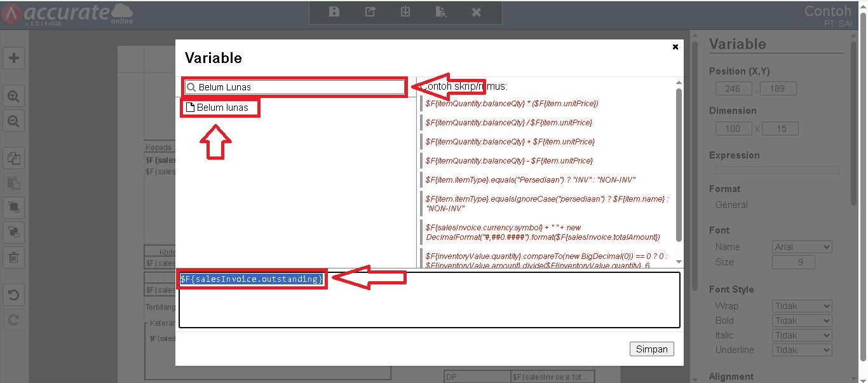
Task: Open the Bold dropdown set to Tidak
Action: click(802, 321)
